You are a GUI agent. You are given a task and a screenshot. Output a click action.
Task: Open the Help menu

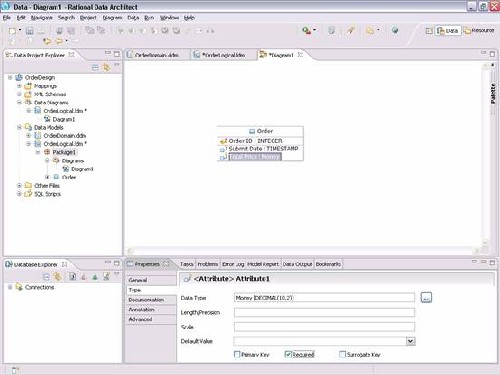pos(189,18)
